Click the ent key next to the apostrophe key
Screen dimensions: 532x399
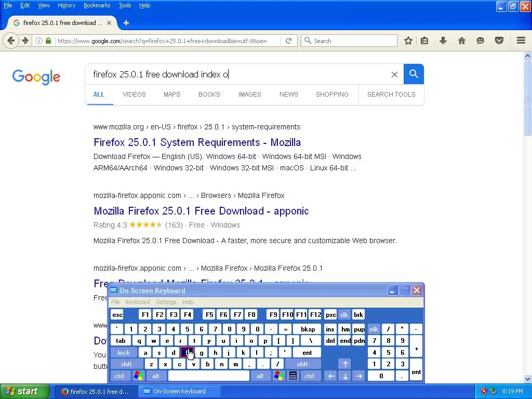click(x=307, y=353)
